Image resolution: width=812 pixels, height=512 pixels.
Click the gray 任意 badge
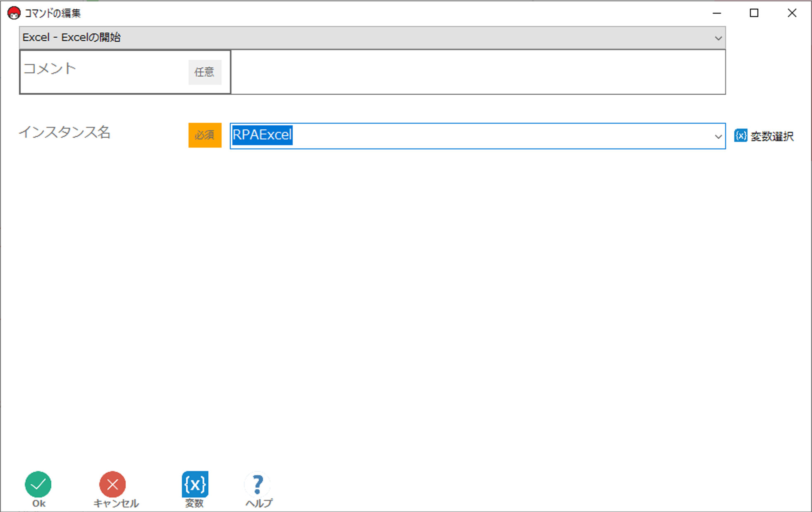(205, 72)
